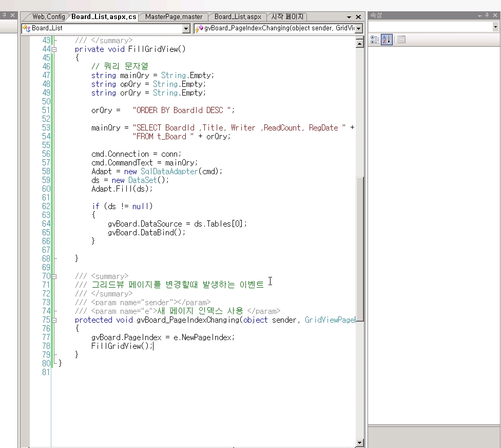Viewport: 501px width, 448px height.
Task: Collapse the gvBoard_PageIndexChanging method at line 75
Action: pos(54,320)
